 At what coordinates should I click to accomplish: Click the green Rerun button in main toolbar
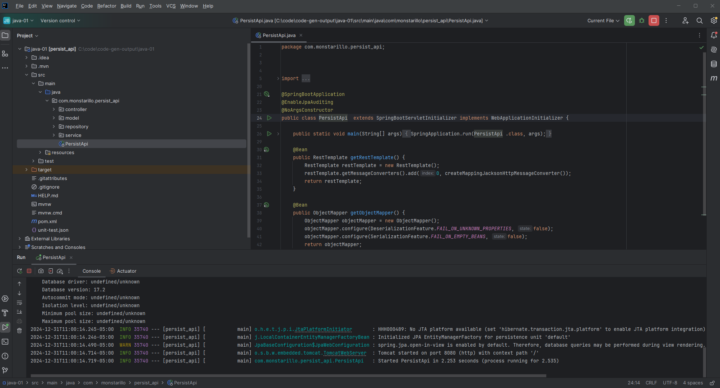click(629, 21)
